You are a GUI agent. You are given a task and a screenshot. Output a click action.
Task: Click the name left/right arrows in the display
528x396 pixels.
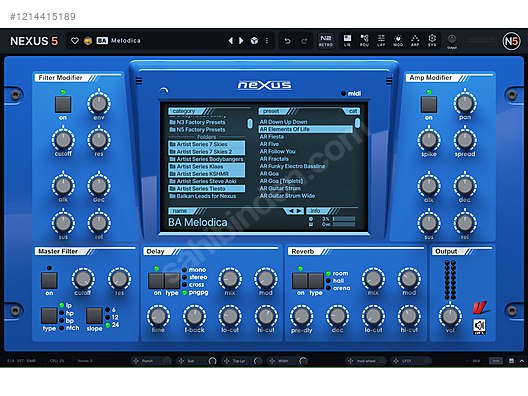(x=295, y=211)
